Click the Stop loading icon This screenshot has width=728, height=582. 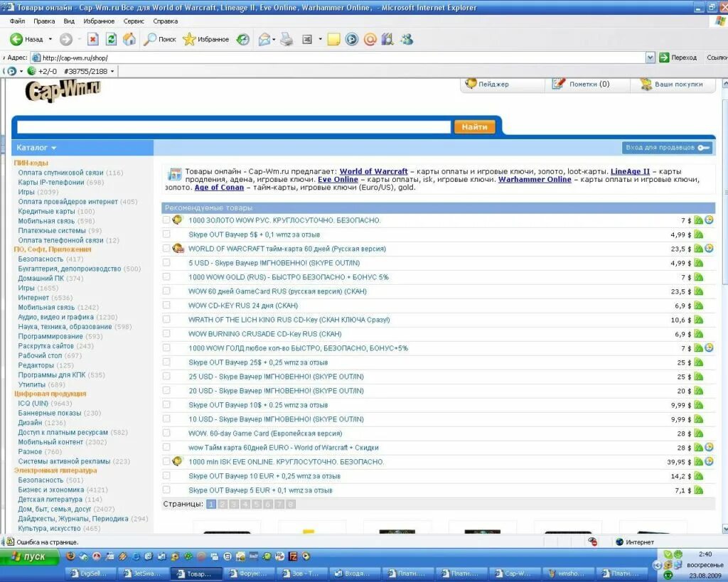pyautogui.click(x=93, y=40)
